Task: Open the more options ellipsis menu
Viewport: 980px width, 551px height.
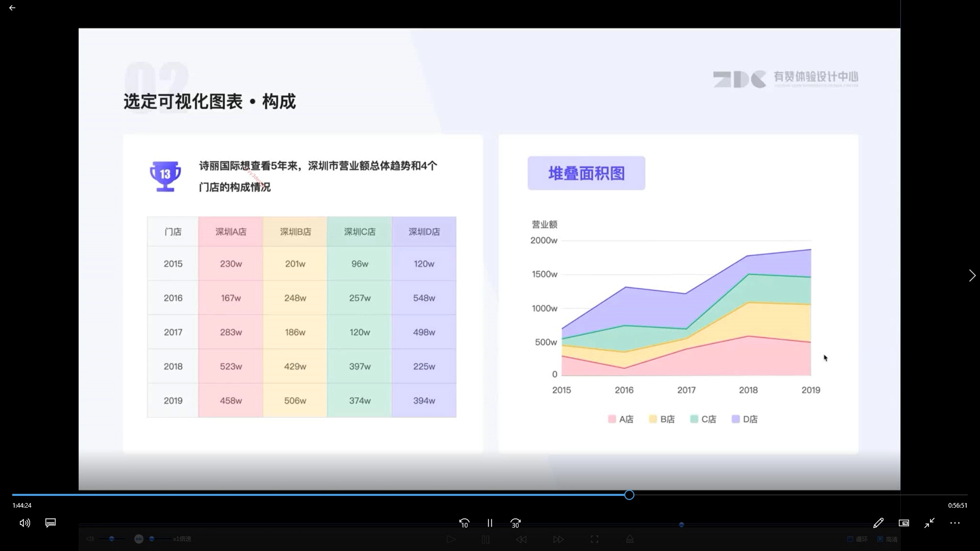Action: 955,523
